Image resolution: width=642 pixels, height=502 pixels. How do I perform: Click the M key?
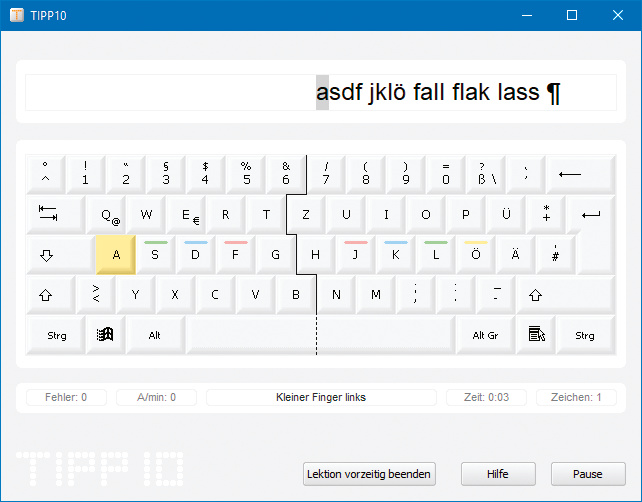376,295
